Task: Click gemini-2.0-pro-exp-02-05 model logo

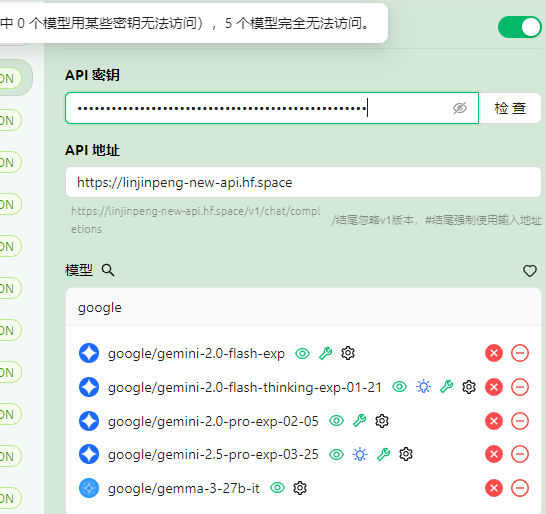Action: 89,421
